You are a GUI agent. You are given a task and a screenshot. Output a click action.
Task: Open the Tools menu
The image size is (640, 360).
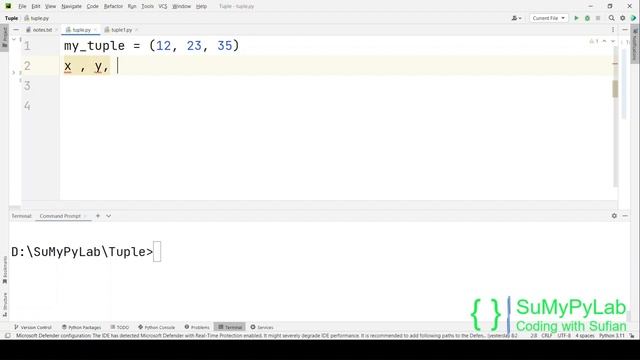pyautogui.click(x=147, y=6)
